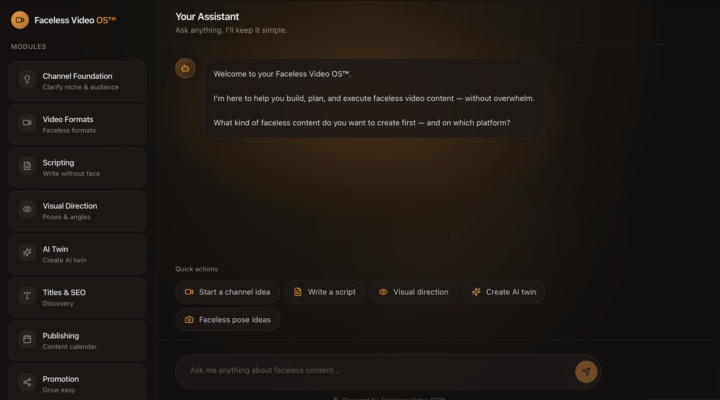Viewport: 720px width, 400px height.
Task: Choose the 'Start a channel idea' quick action
Action: [x=226, y=292]
